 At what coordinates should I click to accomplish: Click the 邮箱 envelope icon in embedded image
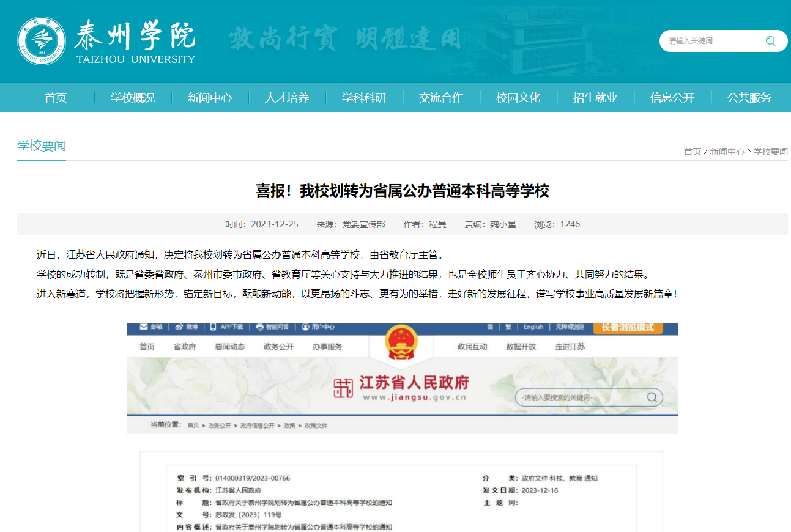(143, 327)
